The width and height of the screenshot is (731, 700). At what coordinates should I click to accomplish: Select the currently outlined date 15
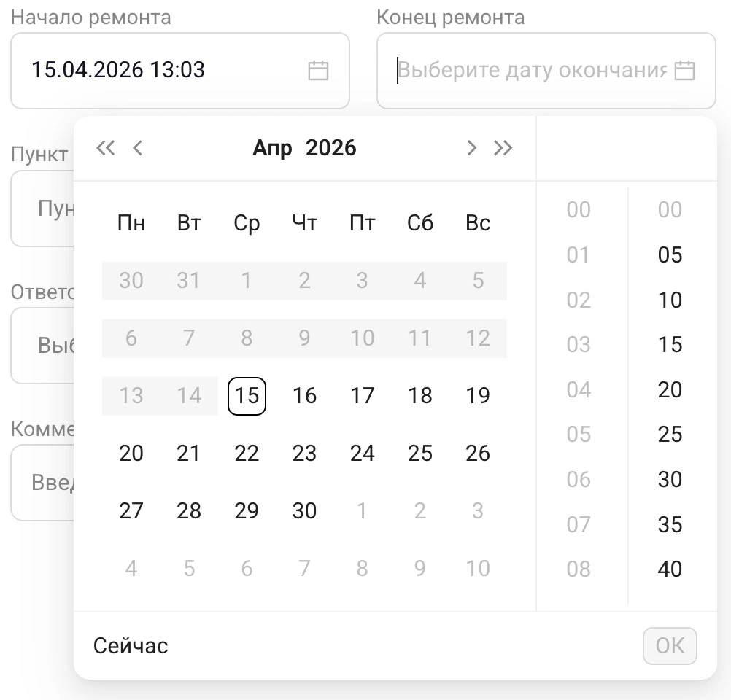click(247, 395)
